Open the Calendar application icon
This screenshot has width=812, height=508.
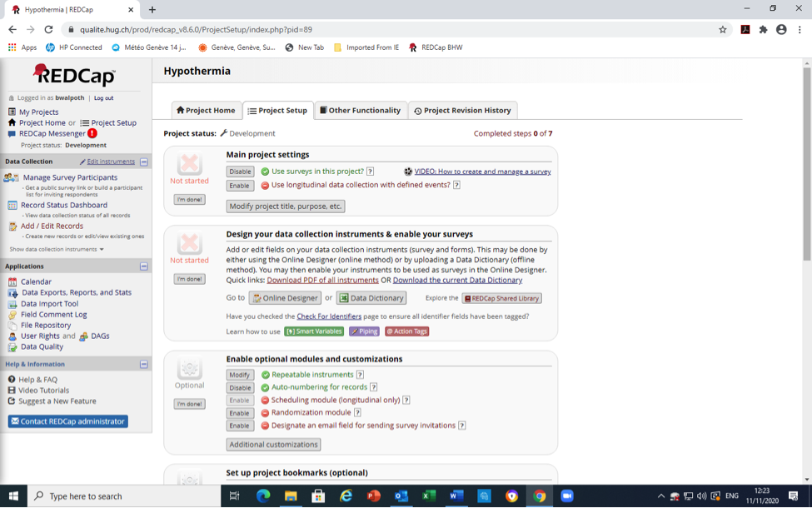pyautogui.click(x=12, y=281)
